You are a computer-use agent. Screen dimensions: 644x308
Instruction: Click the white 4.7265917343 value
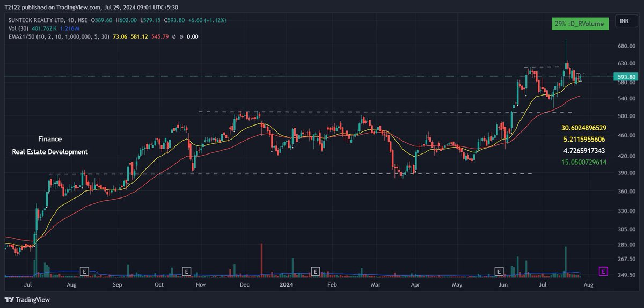(584, 151)
